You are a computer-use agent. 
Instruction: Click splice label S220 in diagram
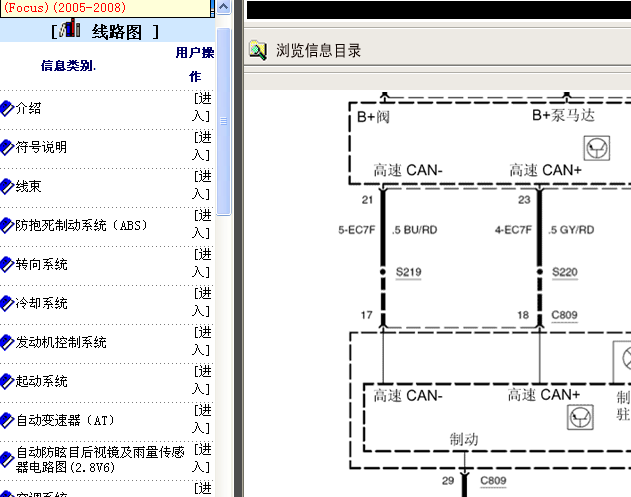click(x=565, y=272)
